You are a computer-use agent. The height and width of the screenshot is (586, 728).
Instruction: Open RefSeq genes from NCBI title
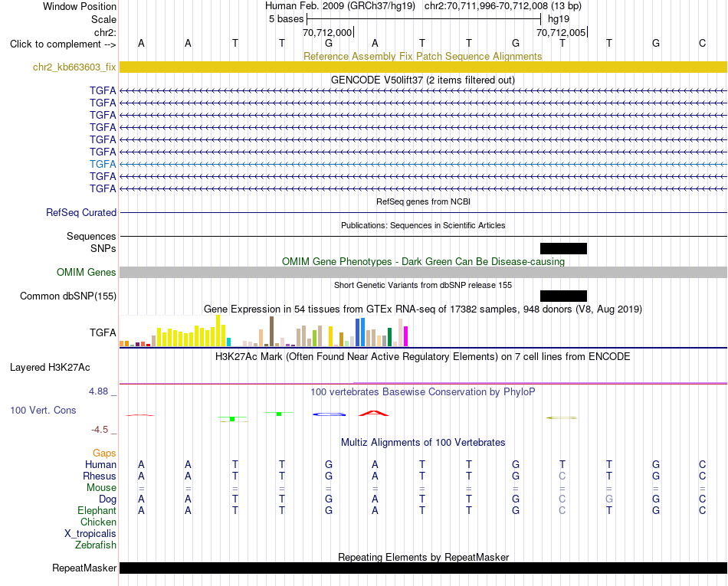[x=423, y=201]
